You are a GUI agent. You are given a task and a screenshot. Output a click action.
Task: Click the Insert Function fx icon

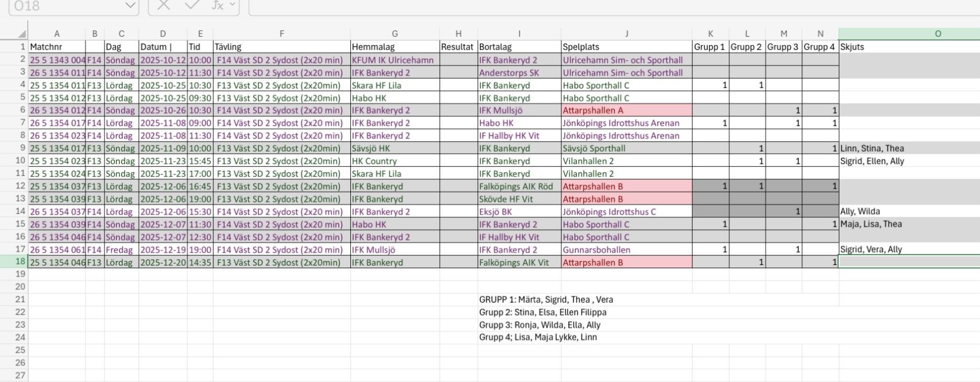tap(217, 5)
